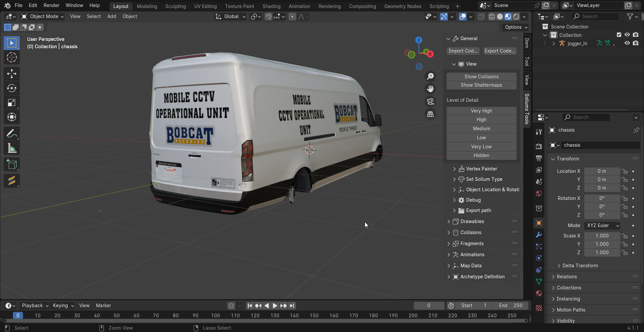Select the Rotate tool
644x332 pixels.
(12, 88)
